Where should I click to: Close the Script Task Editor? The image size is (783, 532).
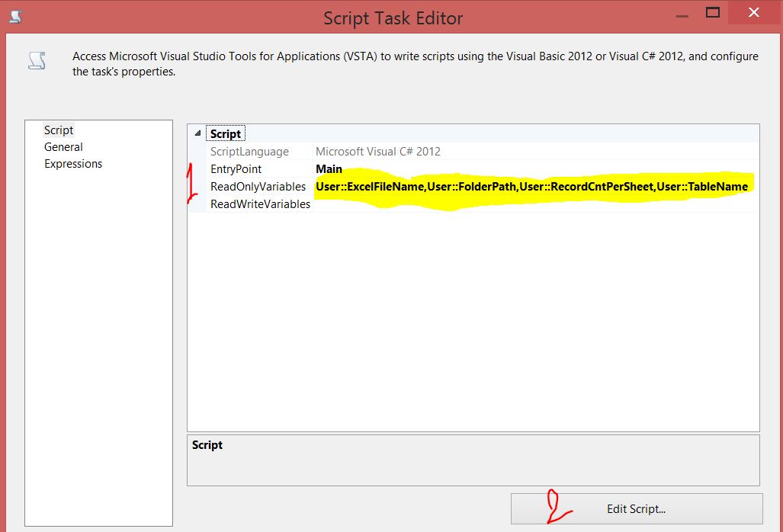pyautogui.click(x=753, y=12)
